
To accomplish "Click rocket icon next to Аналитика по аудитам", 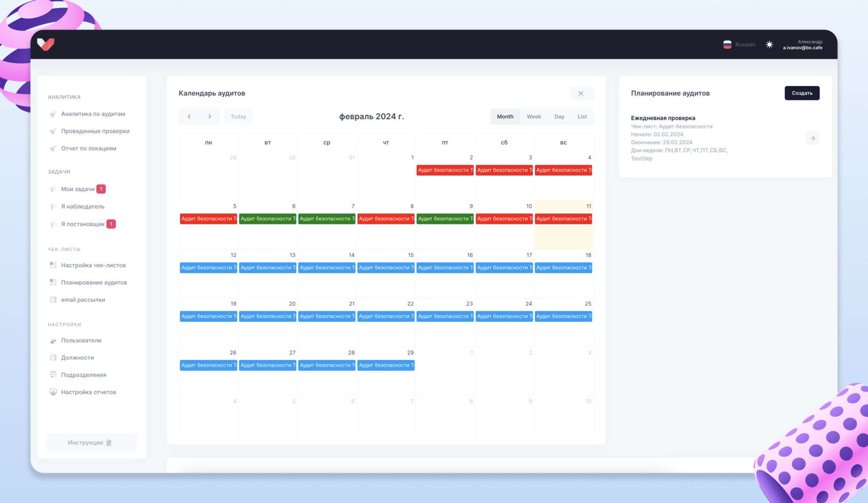I will (53, 114).
